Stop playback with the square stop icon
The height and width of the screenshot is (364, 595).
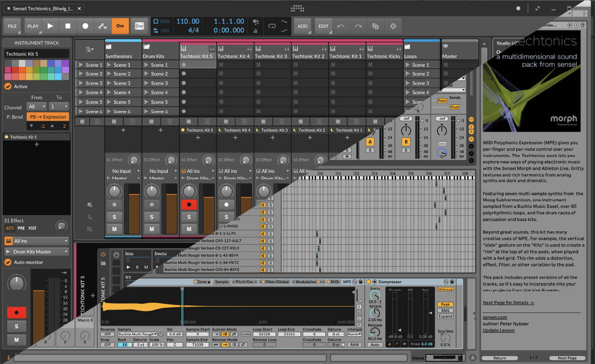coord(68,26)
